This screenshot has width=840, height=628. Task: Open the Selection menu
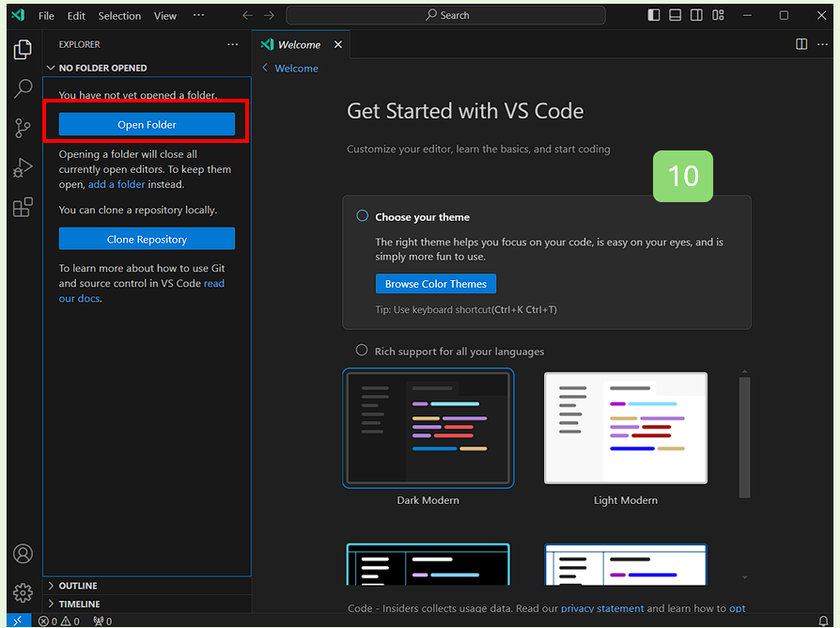point(119,16)
